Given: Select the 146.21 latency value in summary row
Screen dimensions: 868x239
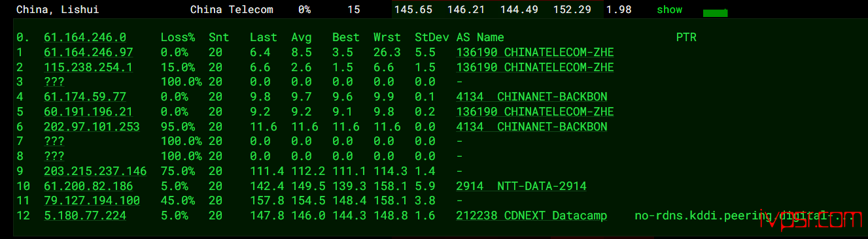Looking at the screenshot, I should click(x=467, y=10).
